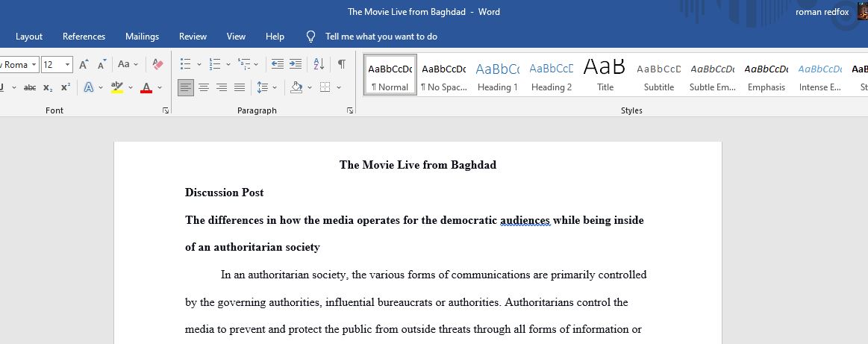Expand numbering library dropdown arrow
This screenshot has height=344, width=868.
[228, 64]
